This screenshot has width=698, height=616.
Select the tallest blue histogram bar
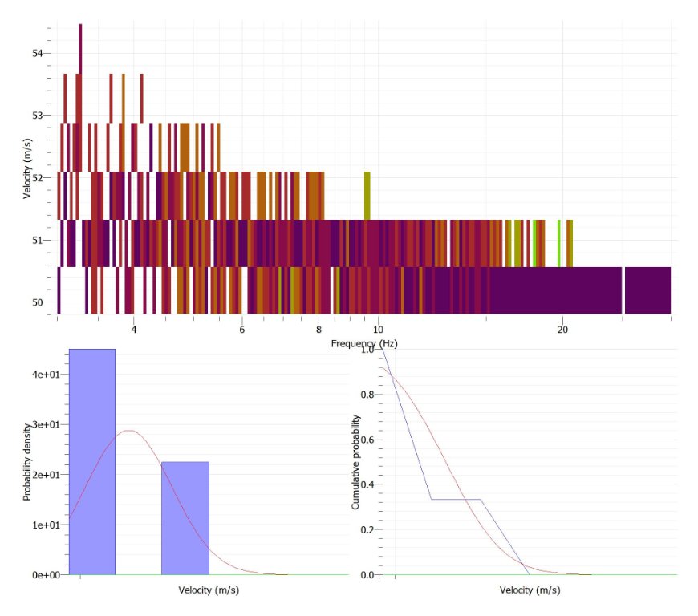pos(92,461)
